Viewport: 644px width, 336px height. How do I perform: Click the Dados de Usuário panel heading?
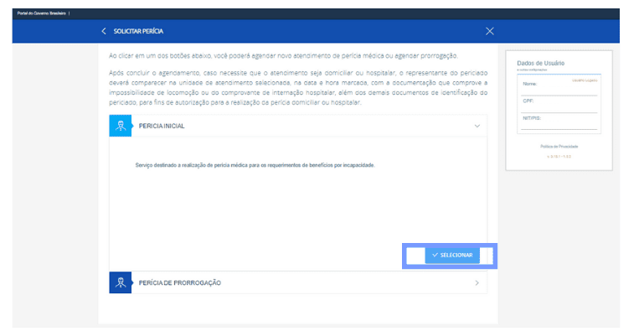tap(542, 63)
